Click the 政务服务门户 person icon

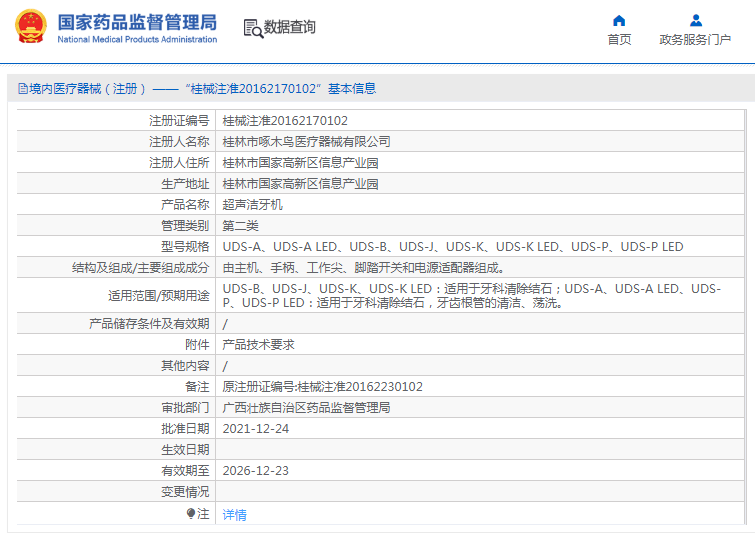(696, 20)
